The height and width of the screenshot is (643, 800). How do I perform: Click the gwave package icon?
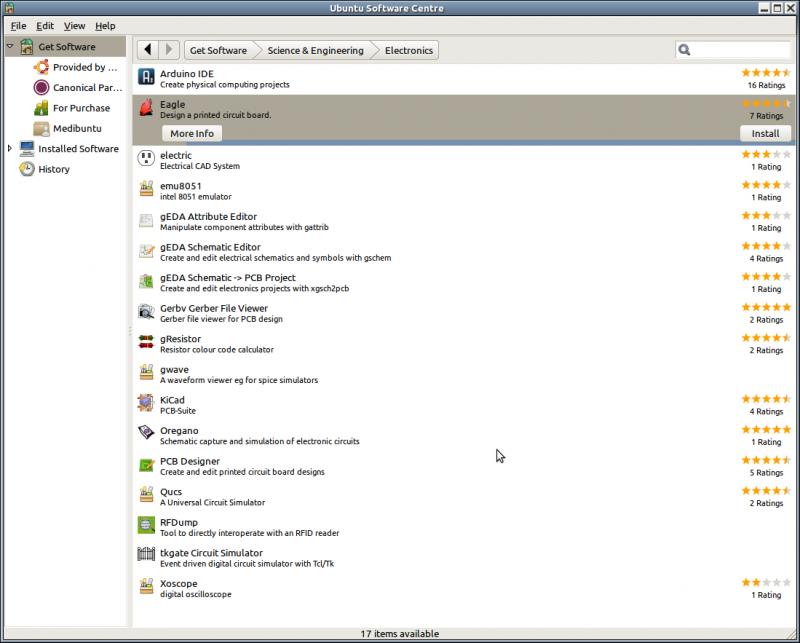coord(146,373)
